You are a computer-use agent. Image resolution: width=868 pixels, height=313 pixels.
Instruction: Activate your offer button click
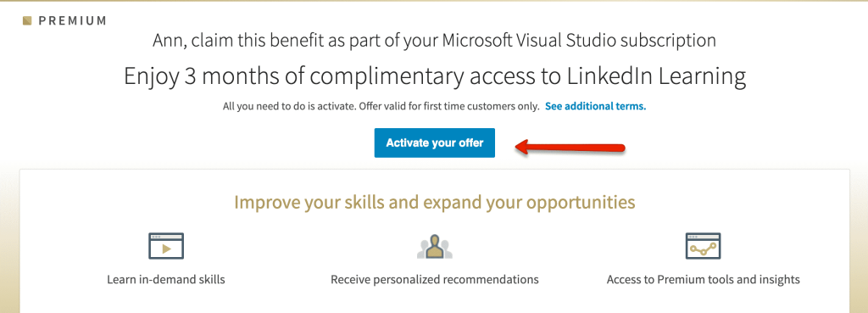tap(435, 143)
